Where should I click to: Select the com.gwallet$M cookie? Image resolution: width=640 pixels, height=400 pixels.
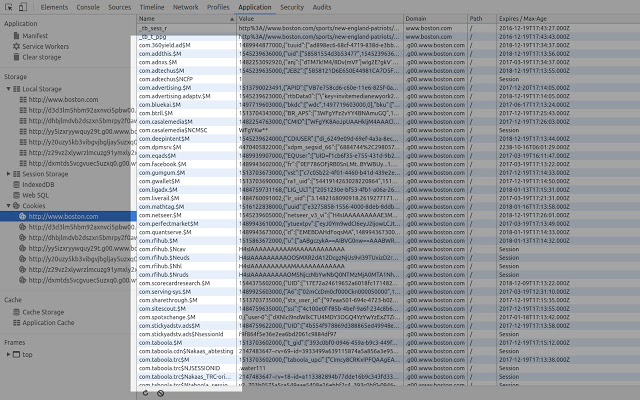click(x=159, y=181)
